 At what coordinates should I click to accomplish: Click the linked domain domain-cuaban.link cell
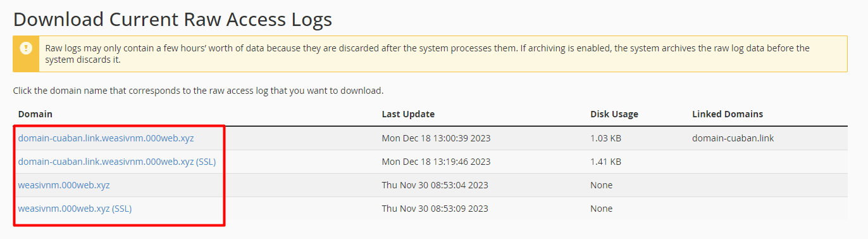click(733, 138)
